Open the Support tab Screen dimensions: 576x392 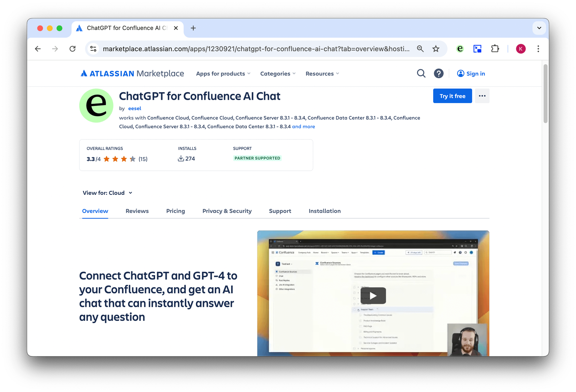click(x=280, y=211)
